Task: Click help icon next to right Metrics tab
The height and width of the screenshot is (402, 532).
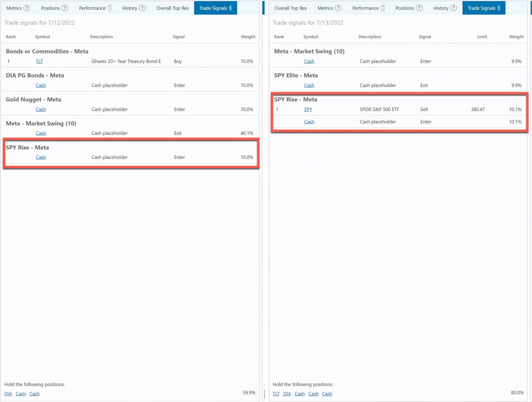Action: click(338, 8)
